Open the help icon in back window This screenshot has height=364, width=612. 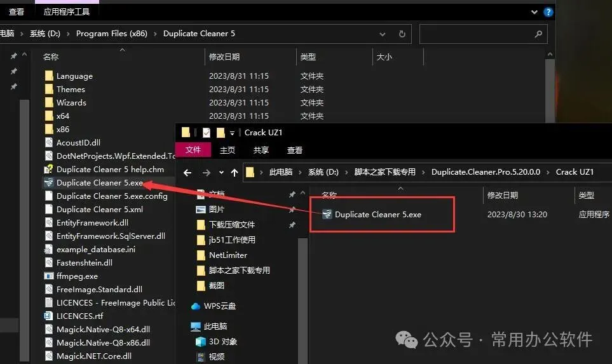pos(548,12)
